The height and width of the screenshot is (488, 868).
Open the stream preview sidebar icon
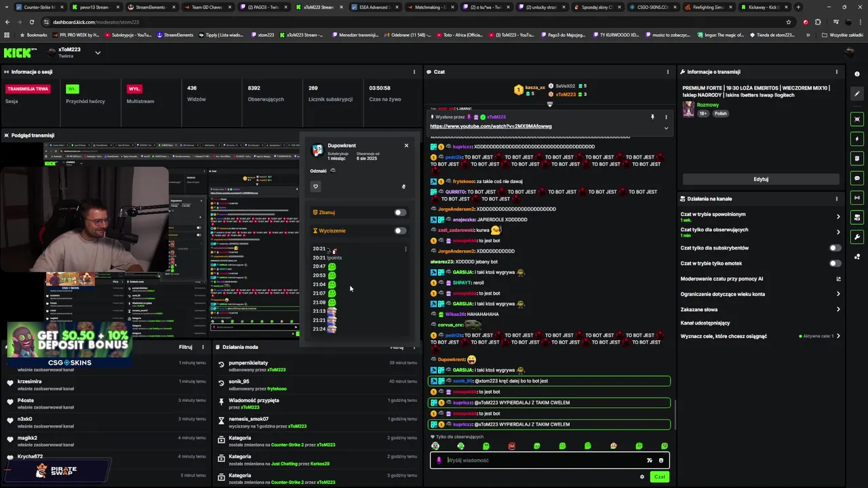[x=857, y=119]
